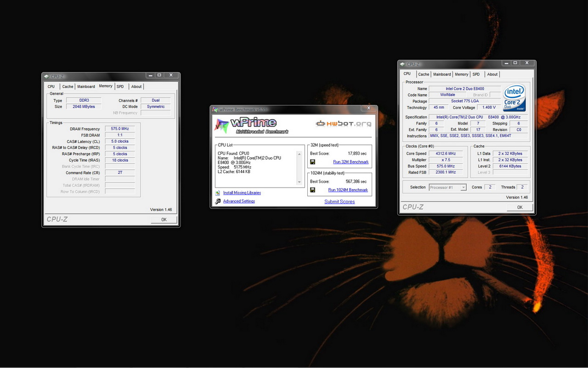Open Mainboard tab in right CPU-Z window
588x368 pixels.
point(442,74)
